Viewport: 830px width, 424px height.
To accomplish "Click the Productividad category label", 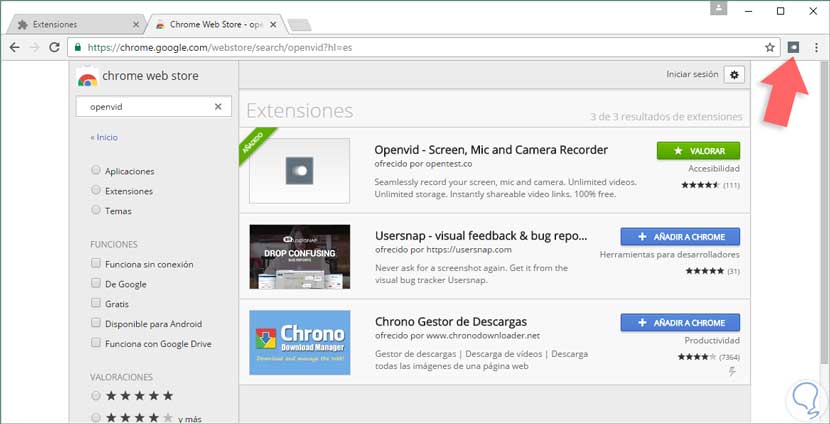I will 712,340.
